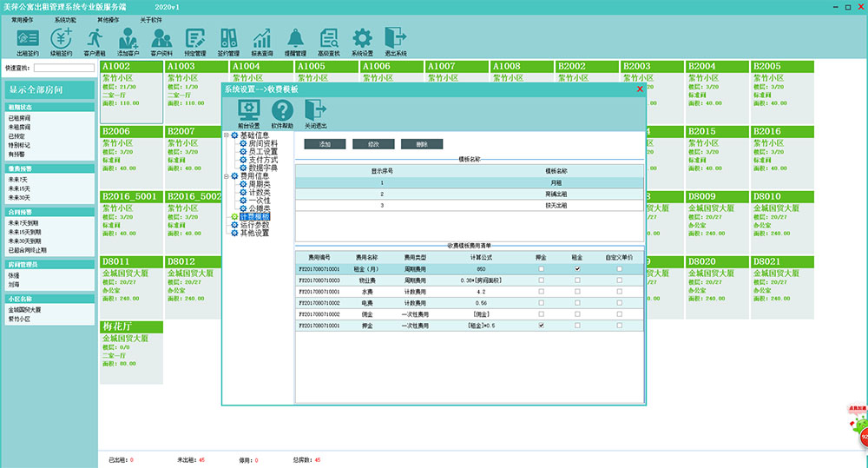
Task: Uncheck 租金 checkbox in 租金（月） row
Action: click(577, 269)
